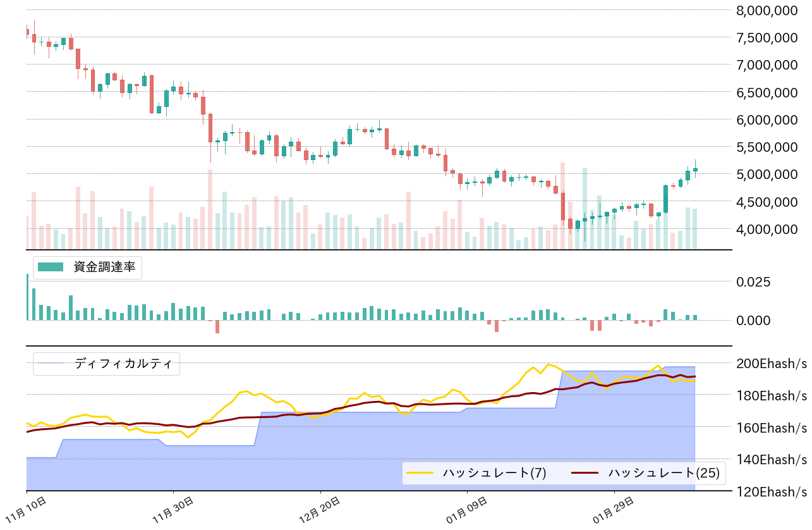Select the 12月 20日 axis date

click(320, 512)
